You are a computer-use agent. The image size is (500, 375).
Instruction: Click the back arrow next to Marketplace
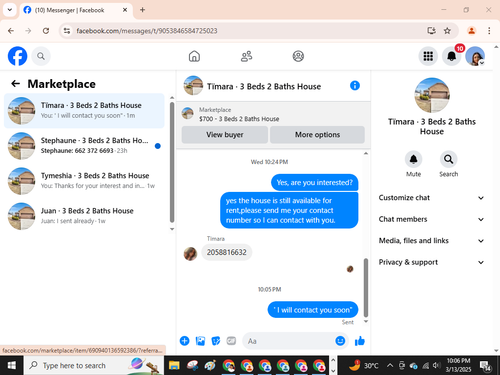click(15, 84)
